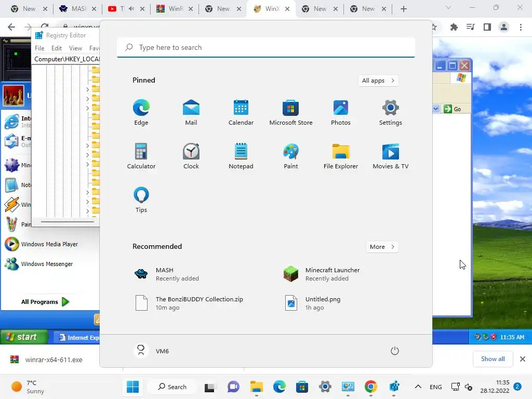The height and width of the screenshot is (399, 532).
Task: Open Chrome extensions puzzle icon
Action: tap(454, 27)
